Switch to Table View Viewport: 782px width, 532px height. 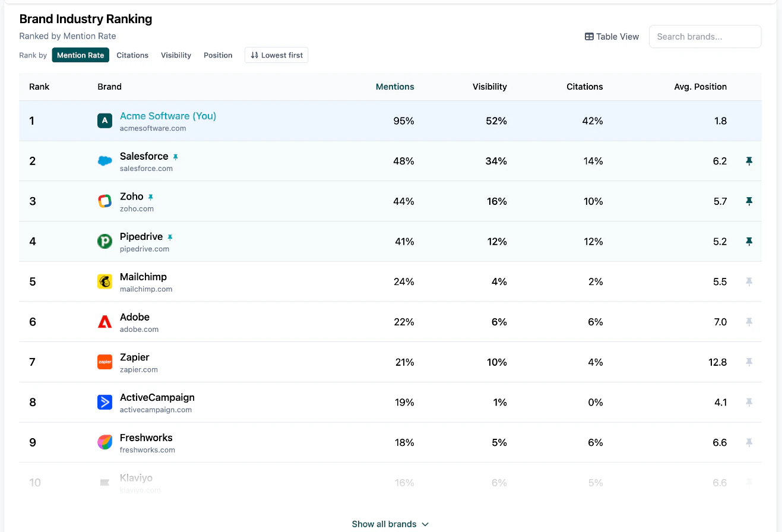(x=612, y=37)
